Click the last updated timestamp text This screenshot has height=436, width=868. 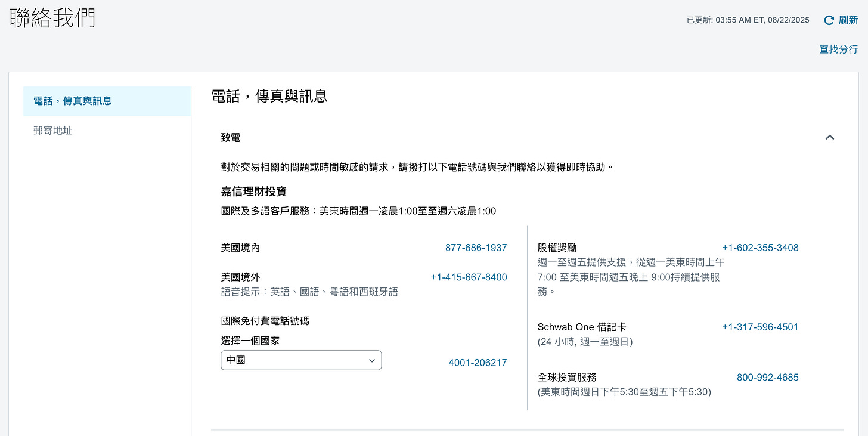click(748, 20)
